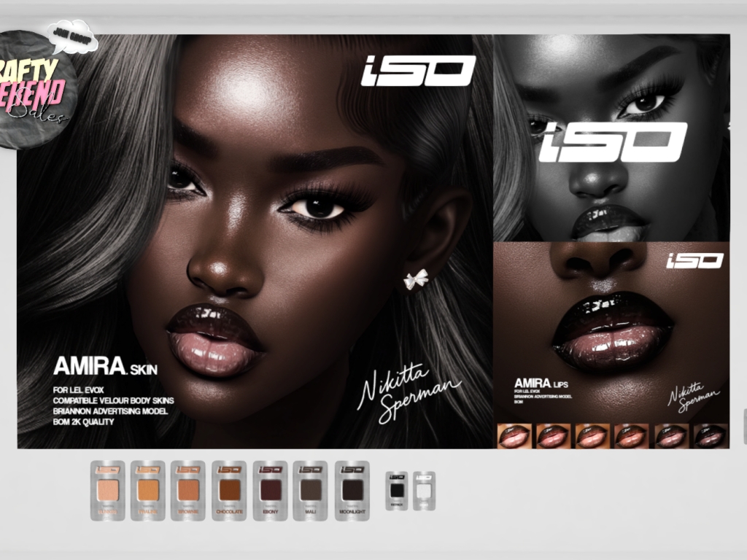Select the Sunkiss skin tone swatch
Viewport: 747px width, 560px height.
pos(107,491)
